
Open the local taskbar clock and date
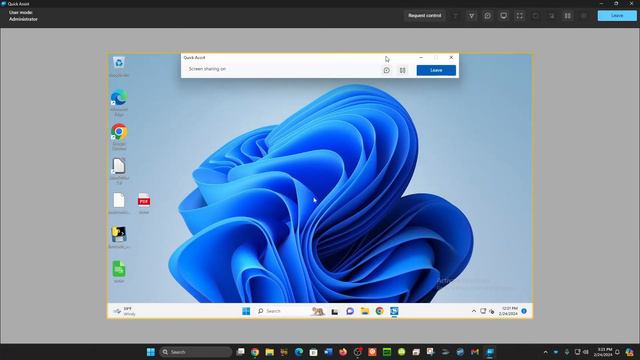pos(603,352)
